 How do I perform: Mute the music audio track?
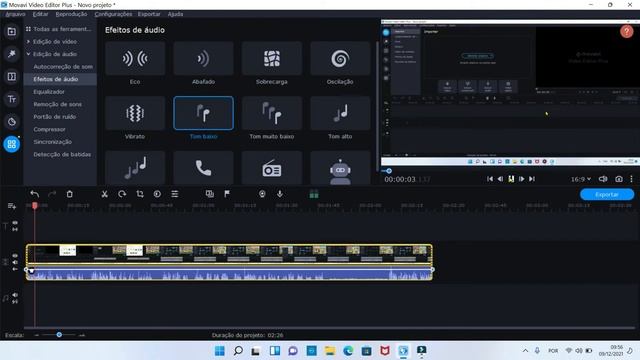[15, 295]
